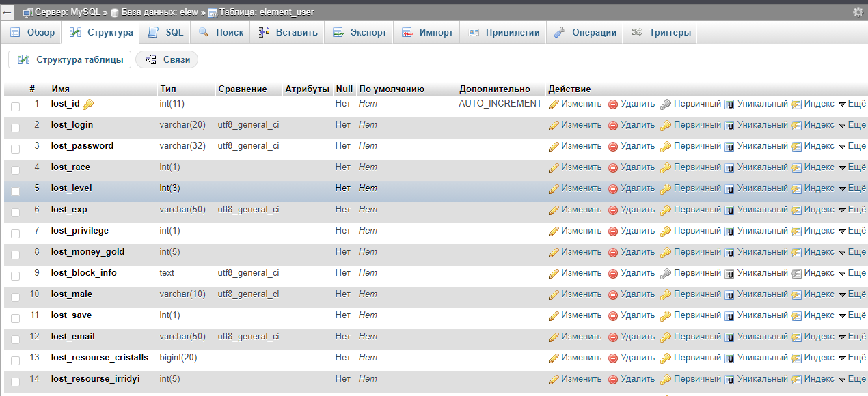Click the pencil edit icon for lost_login

[x=554, y=126]
